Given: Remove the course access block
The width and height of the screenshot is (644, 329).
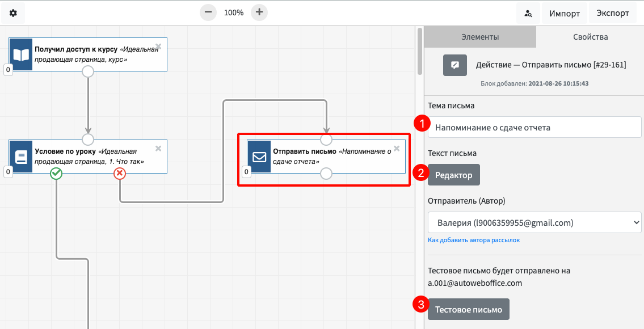Looking at the screenshot, I should (x=158, y=47).
